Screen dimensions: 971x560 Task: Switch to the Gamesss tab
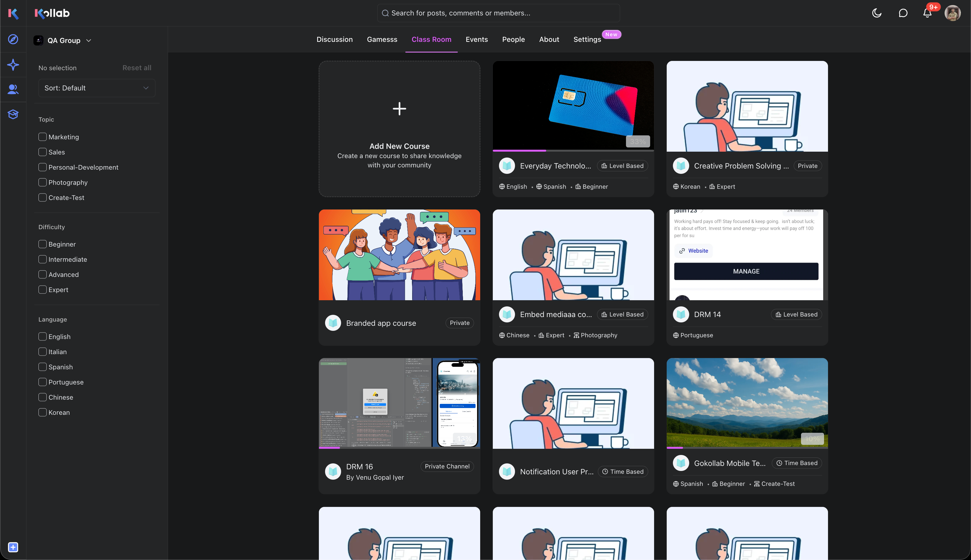pos(382,39)
